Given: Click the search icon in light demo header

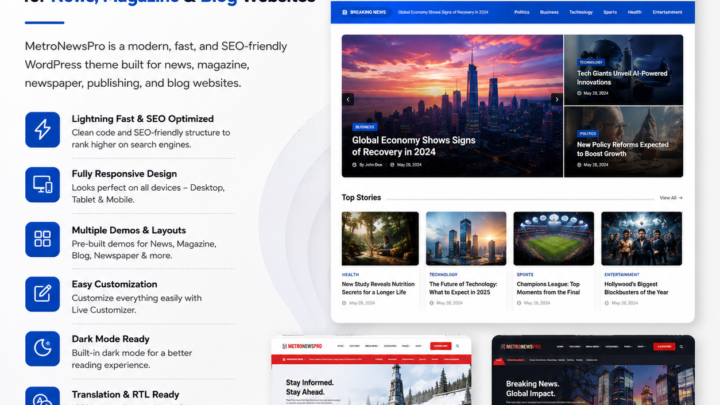Looking at the screenshot, I should coord(457,346).
